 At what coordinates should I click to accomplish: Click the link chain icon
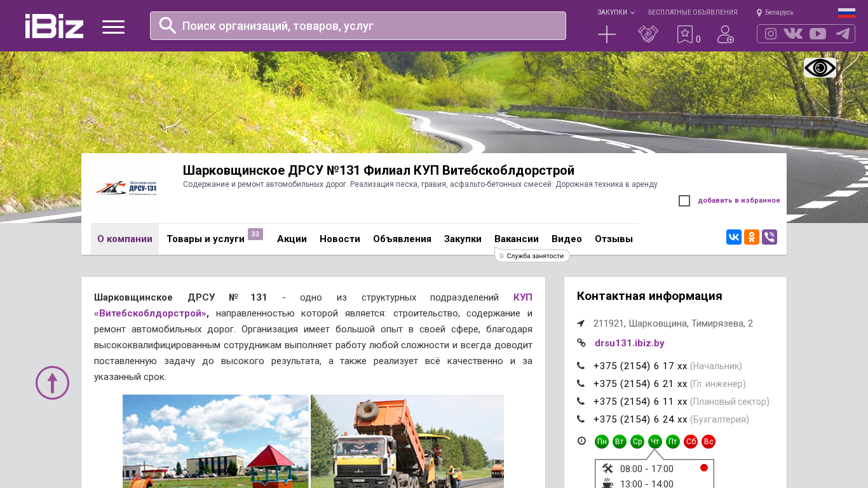[581, 343]
